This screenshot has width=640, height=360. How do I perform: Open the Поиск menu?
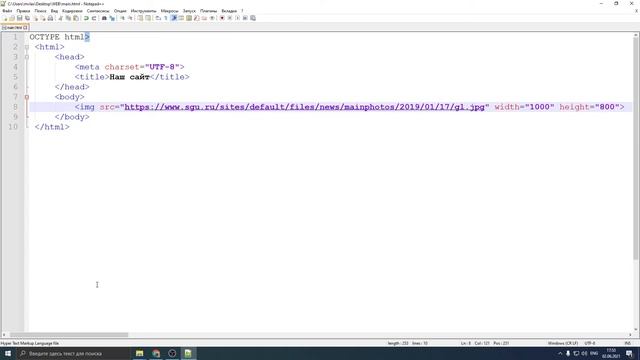point(40,11)
